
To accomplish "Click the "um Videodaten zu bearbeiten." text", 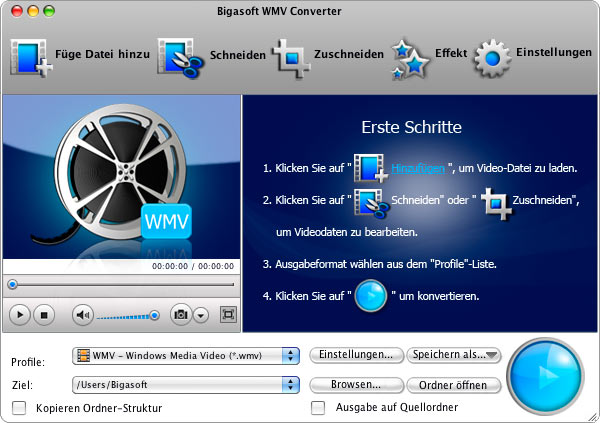I will click(347, 232).
